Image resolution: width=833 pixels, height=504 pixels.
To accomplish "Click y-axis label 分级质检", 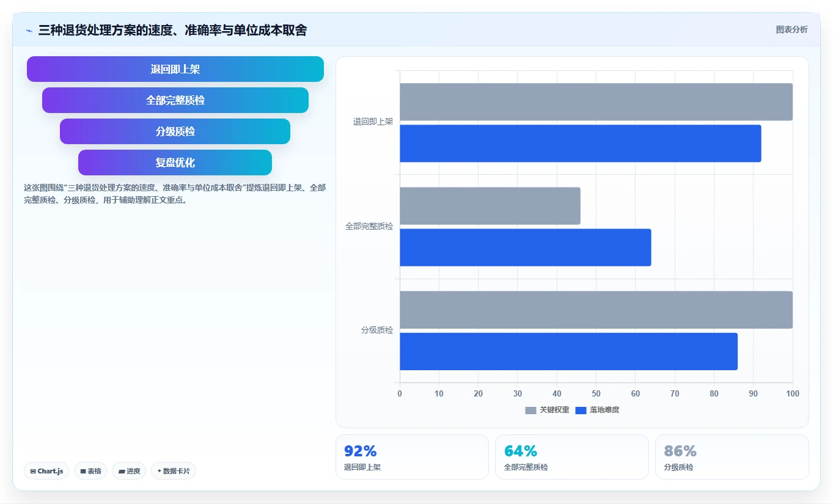I will [377, 330].
